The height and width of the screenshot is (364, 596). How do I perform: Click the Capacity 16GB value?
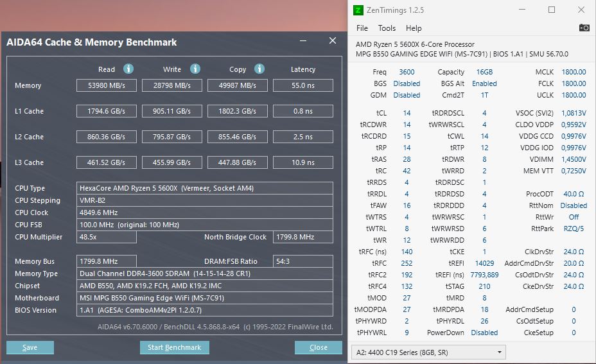point(484,72)
